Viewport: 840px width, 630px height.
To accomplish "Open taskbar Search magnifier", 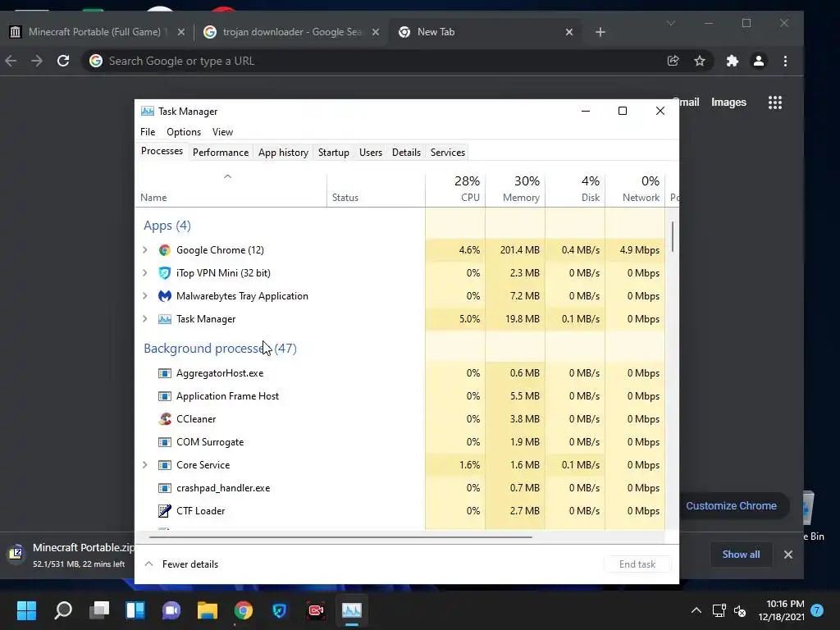I will pyautogui.click(x=63, y=610).
